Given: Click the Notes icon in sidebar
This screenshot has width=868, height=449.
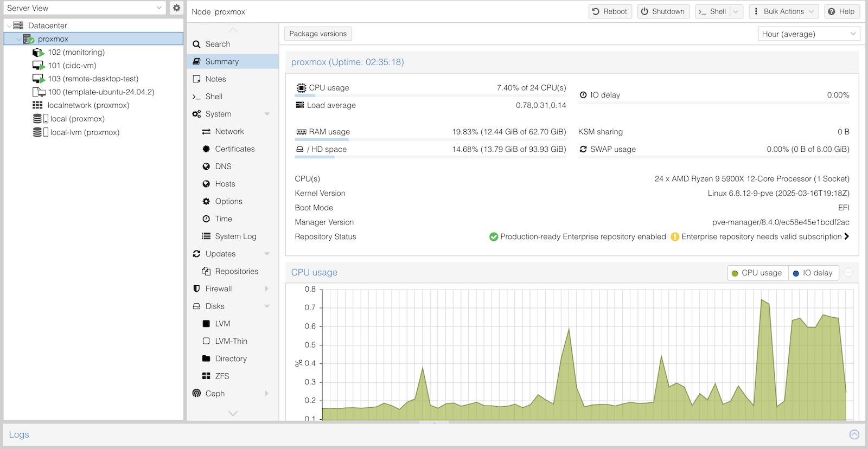Looking at the screenshot, I should coord(196,79).
